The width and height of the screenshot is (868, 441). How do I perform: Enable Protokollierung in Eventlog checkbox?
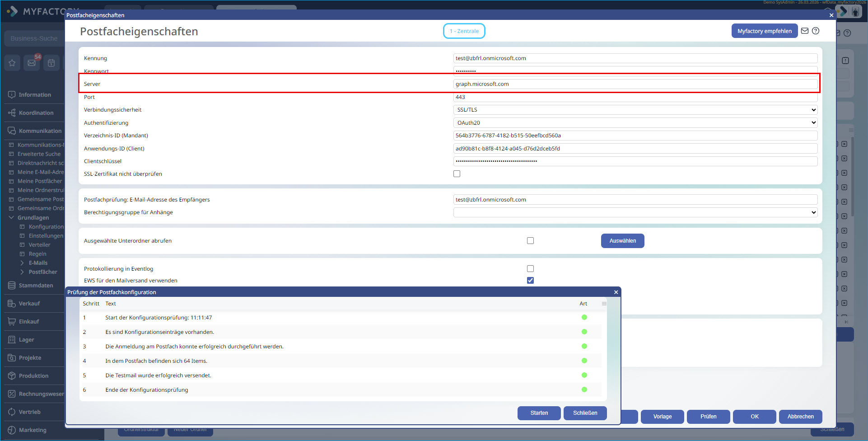531,269
